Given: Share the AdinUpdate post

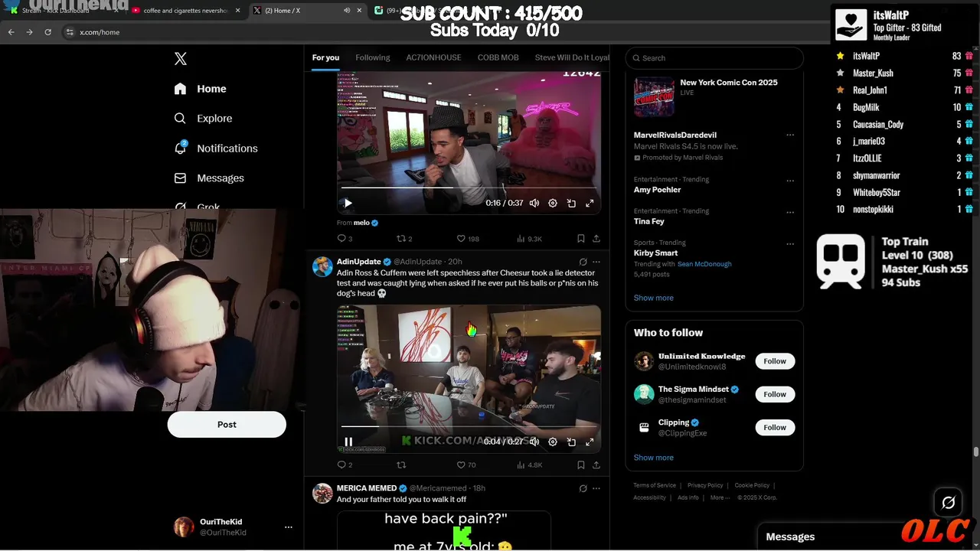Looking at the screenshot, I should (596, 465).
